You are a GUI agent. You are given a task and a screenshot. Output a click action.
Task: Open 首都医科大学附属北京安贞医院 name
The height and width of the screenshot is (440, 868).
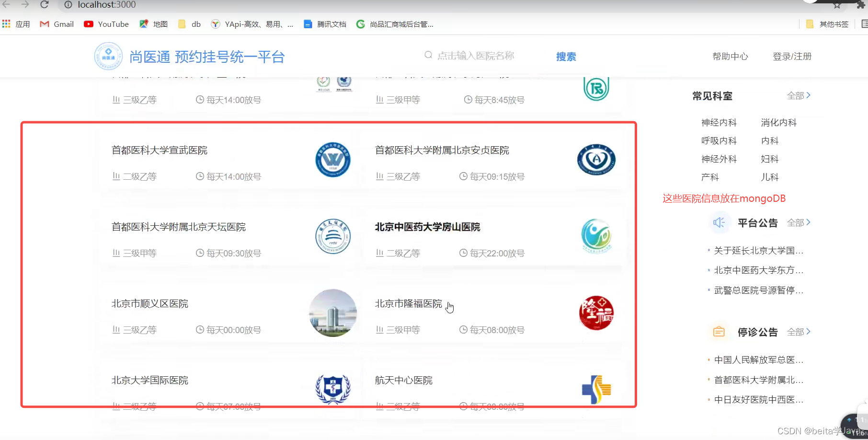(442, 151)
